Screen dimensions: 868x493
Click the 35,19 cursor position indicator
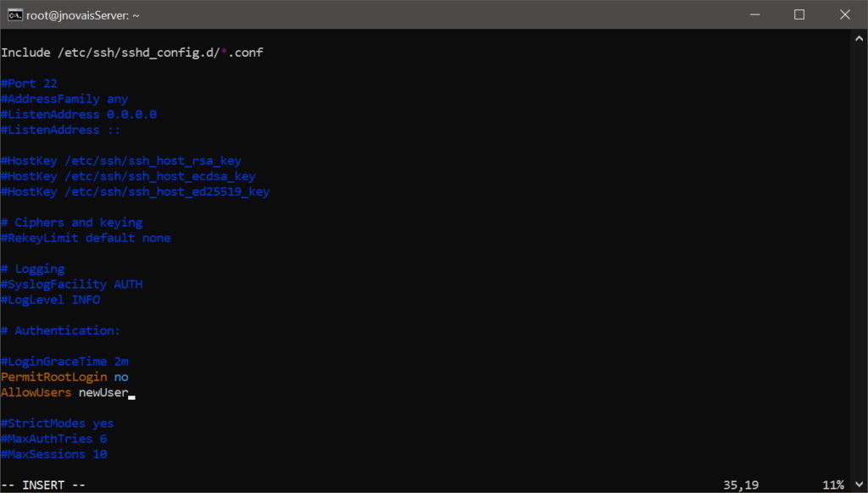(x=741, y=485)
